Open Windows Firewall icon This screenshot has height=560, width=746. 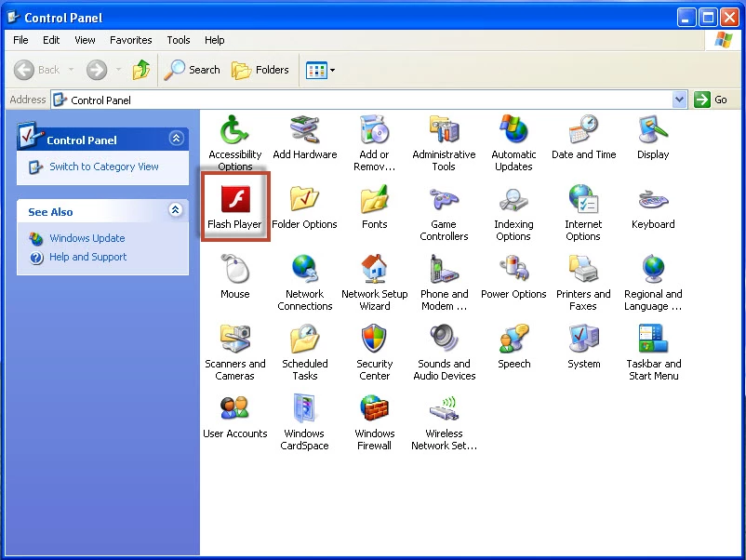pos(375,408)
